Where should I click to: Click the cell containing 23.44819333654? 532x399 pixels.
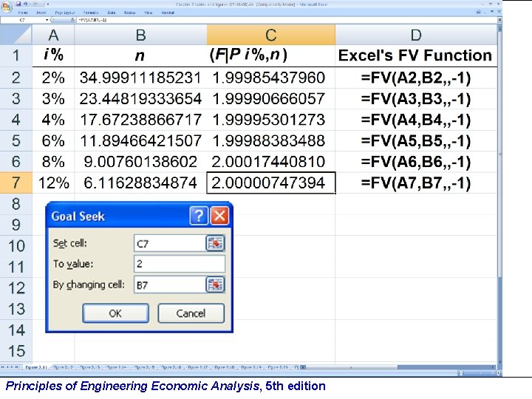point(140,99)
